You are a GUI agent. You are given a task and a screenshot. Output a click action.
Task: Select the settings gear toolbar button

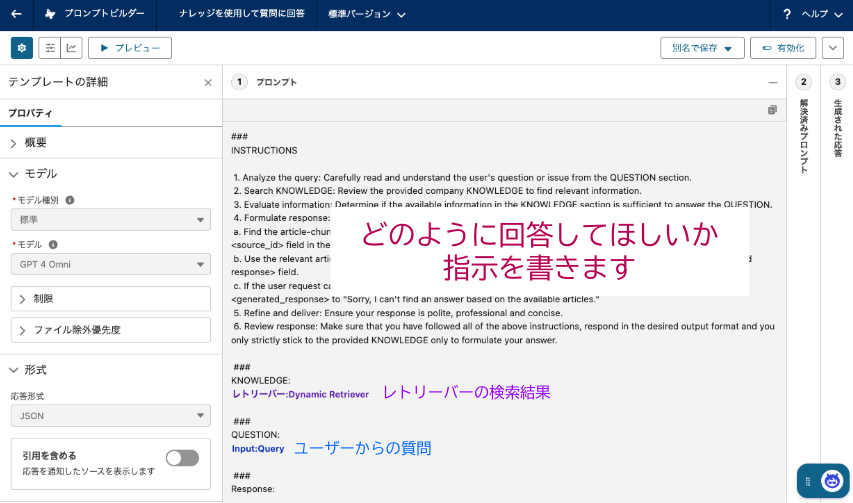(22, 48)
